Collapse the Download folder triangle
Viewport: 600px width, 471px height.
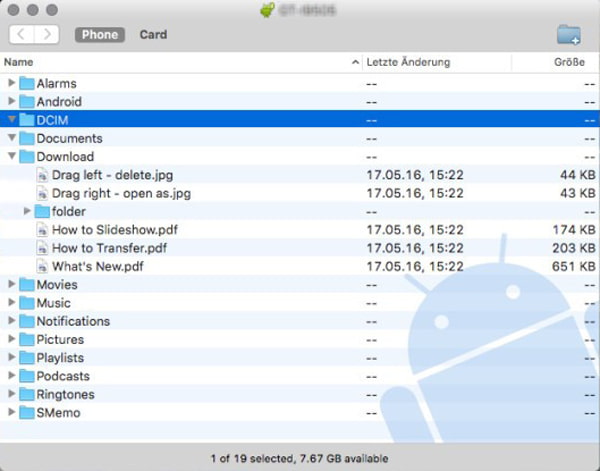click(x=12, y=156)
